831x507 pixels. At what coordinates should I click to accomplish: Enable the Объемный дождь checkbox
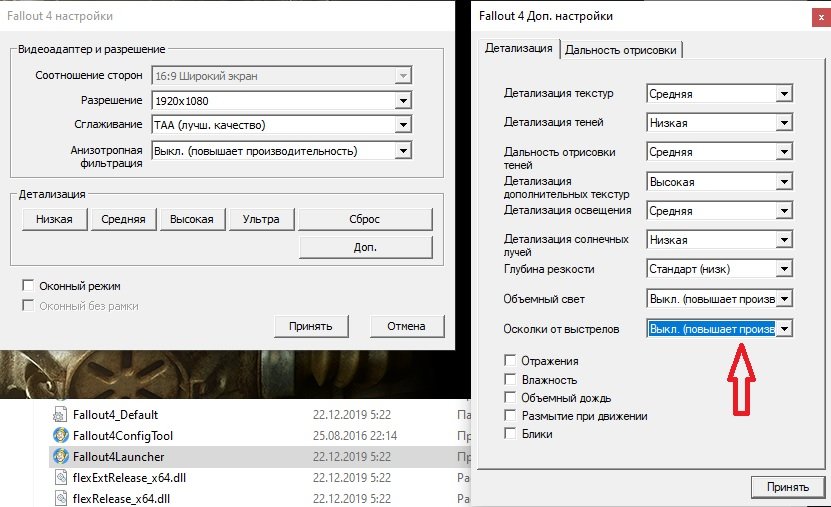[511, 397]
